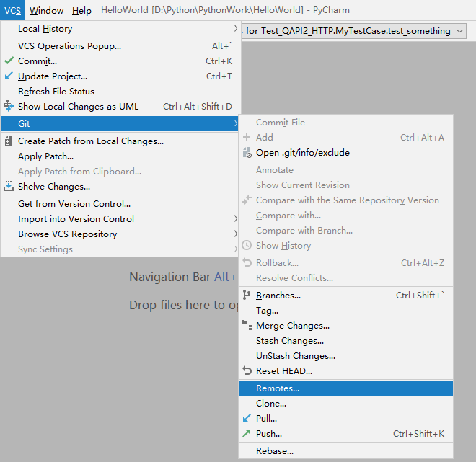
Task: Select Commit... in the VCS menu
Action: pos(120,61)
